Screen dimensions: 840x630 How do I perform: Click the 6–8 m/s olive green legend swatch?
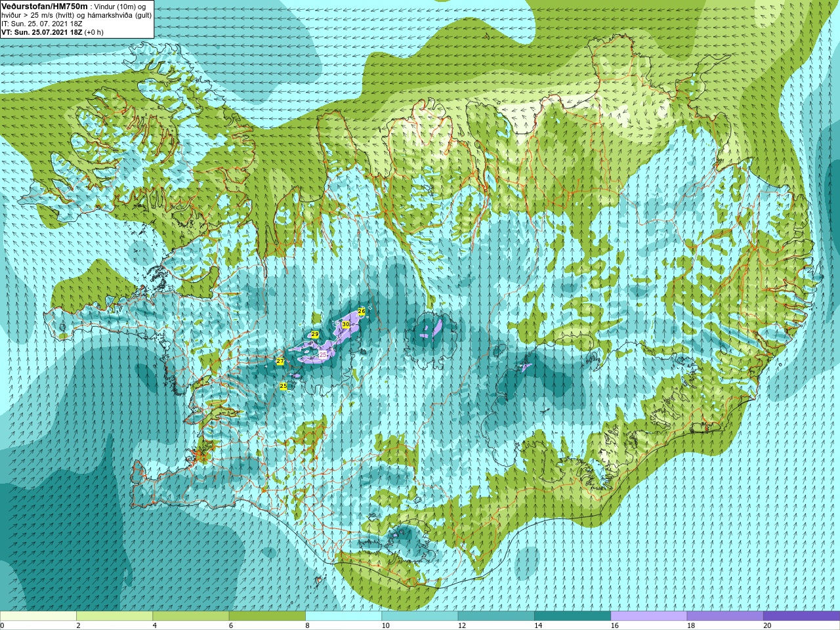tap(267, 616)
